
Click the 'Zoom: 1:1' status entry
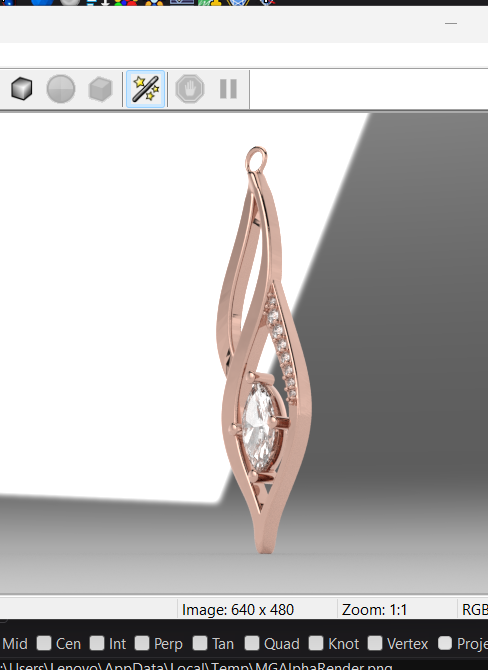(374, 610)
